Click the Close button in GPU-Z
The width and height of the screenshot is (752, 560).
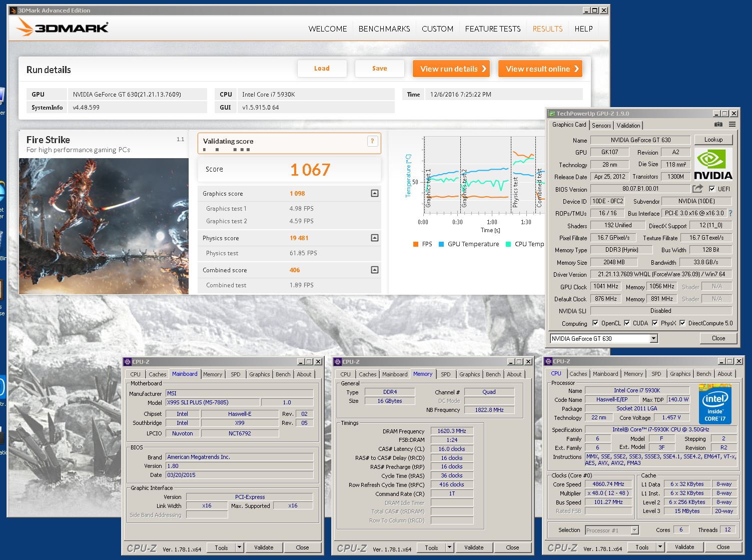click(x=718, y=338)
